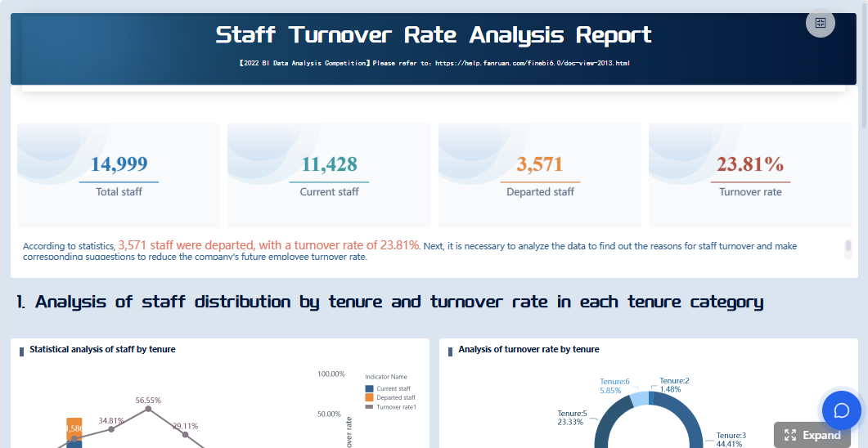Click the Tenure:5 23.33% label
Image resolution: width=868 pixels, height=448 pixels.
point(571,418)
